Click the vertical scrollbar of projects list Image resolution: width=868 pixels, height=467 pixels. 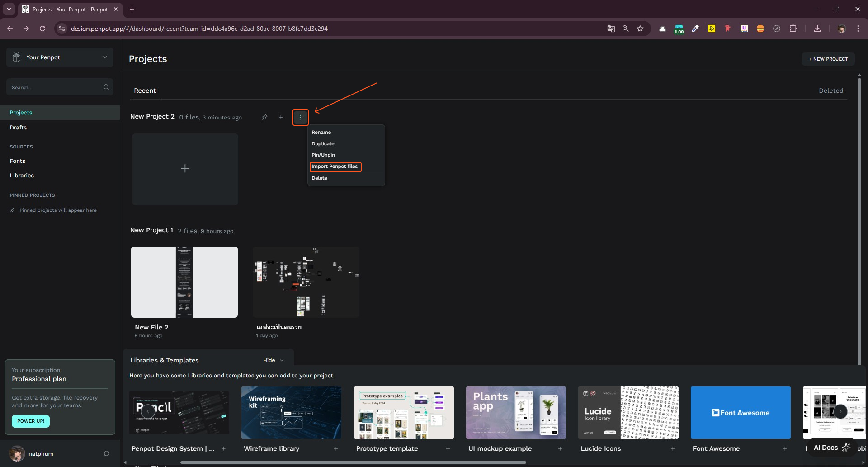click(x=859, y=220)
